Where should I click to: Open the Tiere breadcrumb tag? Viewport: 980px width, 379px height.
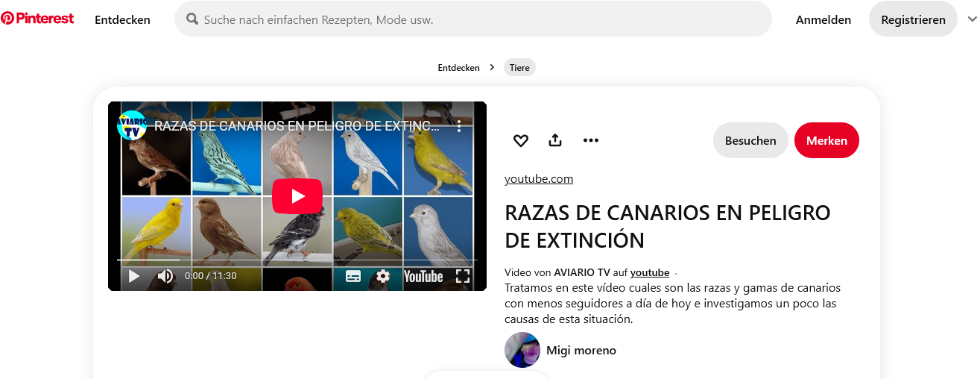tap(519, 67)
